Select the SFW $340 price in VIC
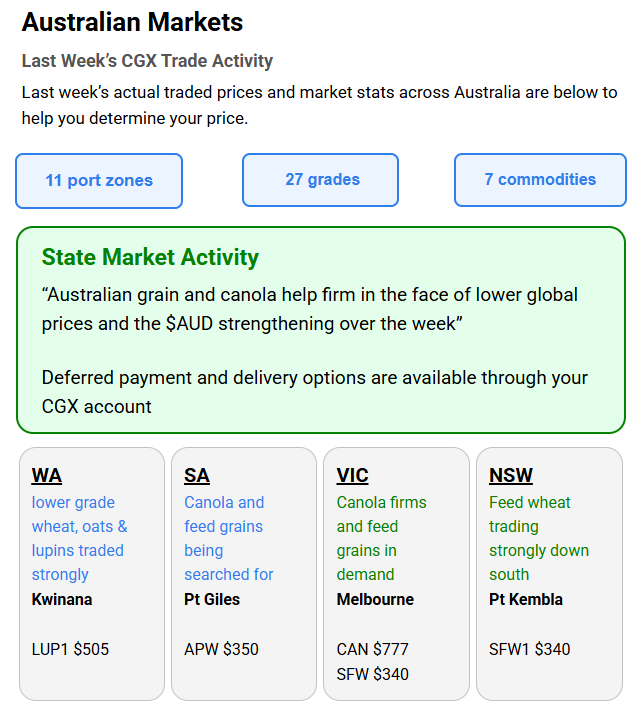Screen dimensions: 643x713 coord(373,675)
